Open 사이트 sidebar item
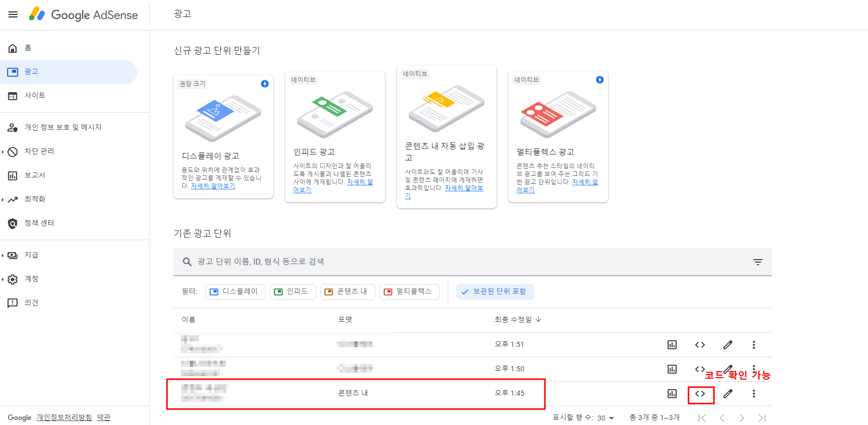Screen dimensions: 868x425 pyautogui.click(x=68, y=96)
